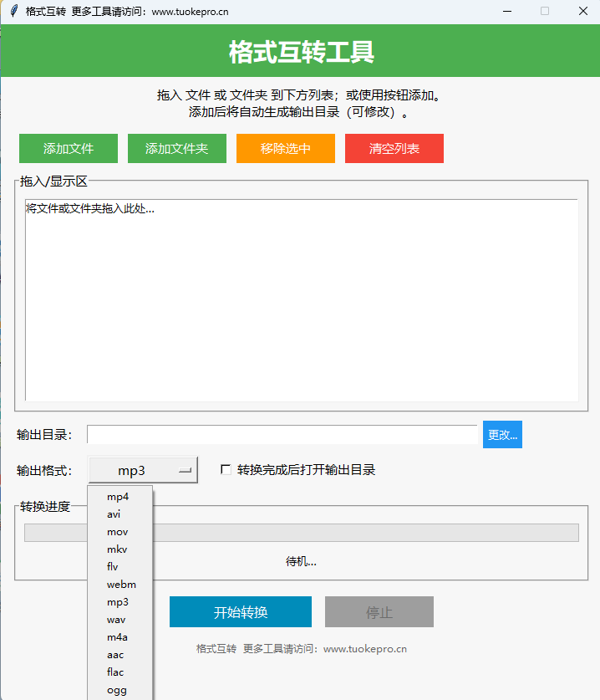
Task: Select mp4 from format list
Action: pos(118,496)
